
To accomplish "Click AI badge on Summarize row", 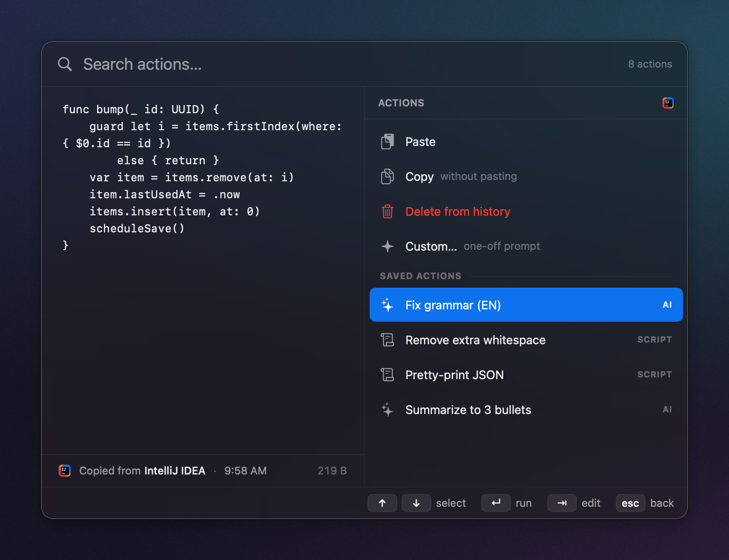I will click(667, 409).
